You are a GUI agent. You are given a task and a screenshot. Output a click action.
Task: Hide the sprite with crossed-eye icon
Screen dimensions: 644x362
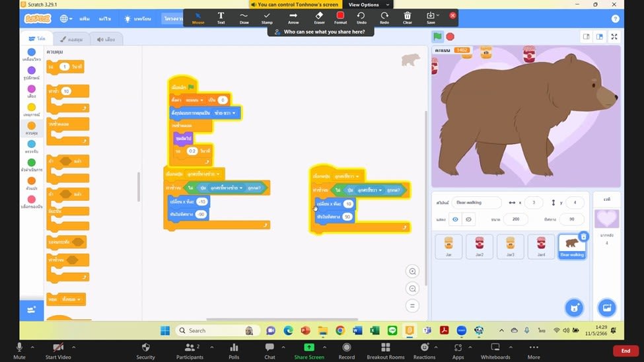pyautogui.click(x=468, y=219)
